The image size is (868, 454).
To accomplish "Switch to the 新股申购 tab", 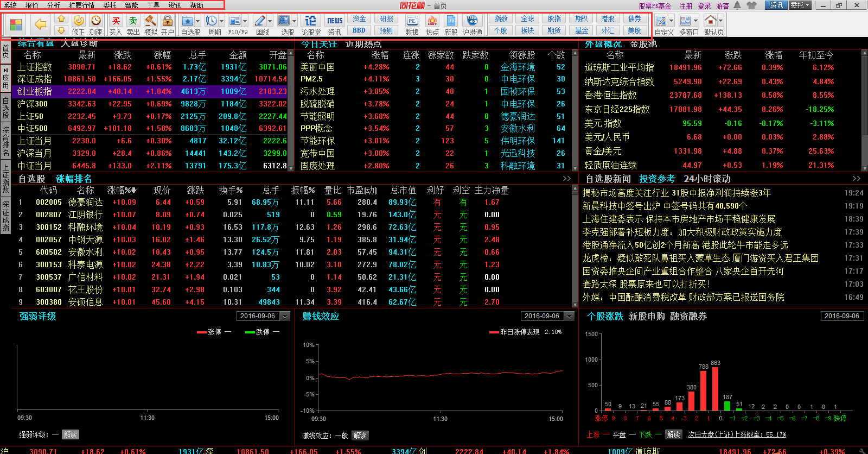I will tap(646, 316).
